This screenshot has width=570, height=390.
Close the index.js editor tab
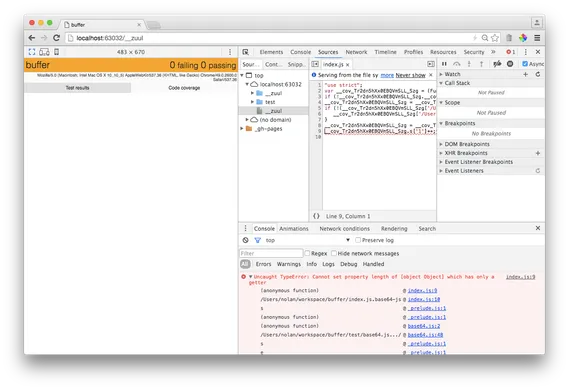coord(348,65)
